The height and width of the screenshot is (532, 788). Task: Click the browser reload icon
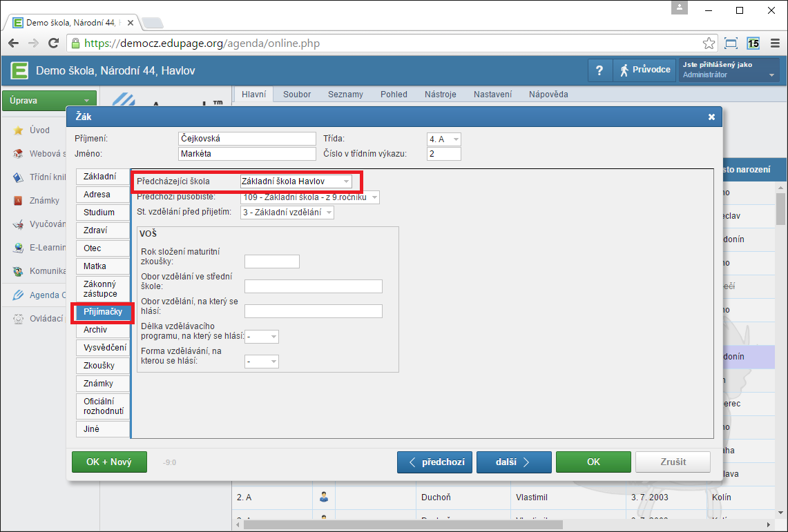[53, 43]
